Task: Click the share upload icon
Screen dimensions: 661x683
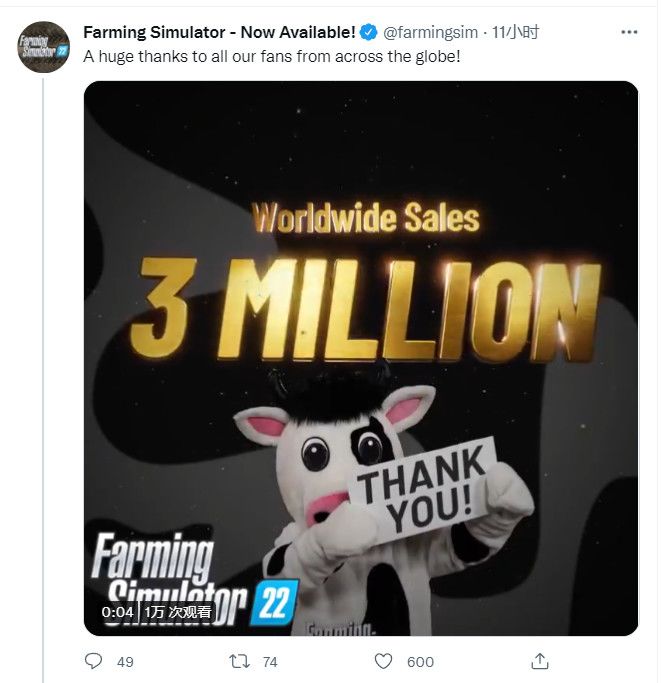Action: (539, 661)
